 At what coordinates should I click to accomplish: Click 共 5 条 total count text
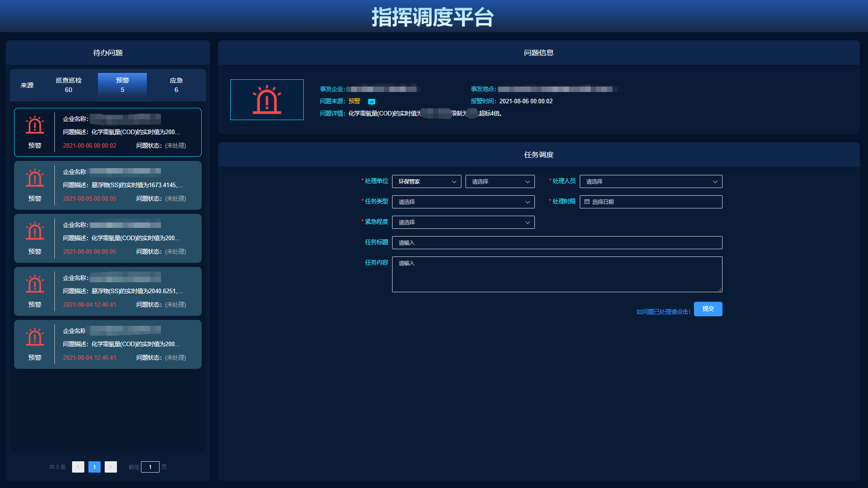click(58, 467)
